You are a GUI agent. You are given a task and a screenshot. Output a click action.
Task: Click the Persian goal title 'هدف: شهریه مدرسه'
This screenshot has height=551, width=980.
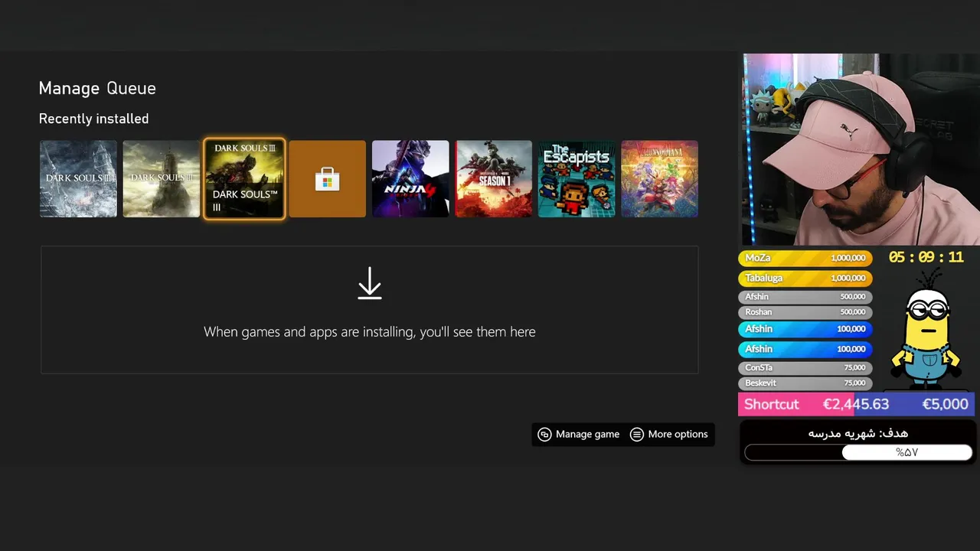(x=857, y=433)
